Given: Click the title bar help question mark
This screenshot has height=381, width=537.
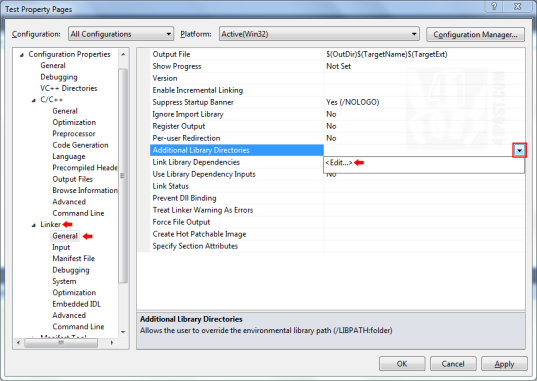Looking at the screenshot, I should (x=494, y=6).
